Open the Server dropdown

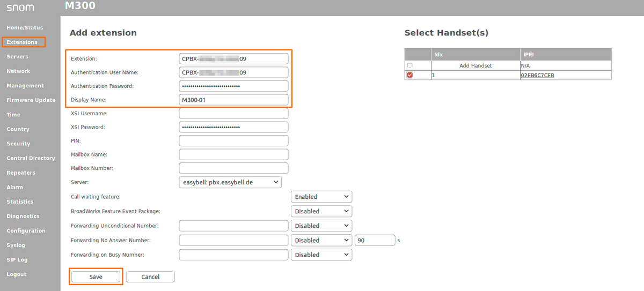pos(230,182)
